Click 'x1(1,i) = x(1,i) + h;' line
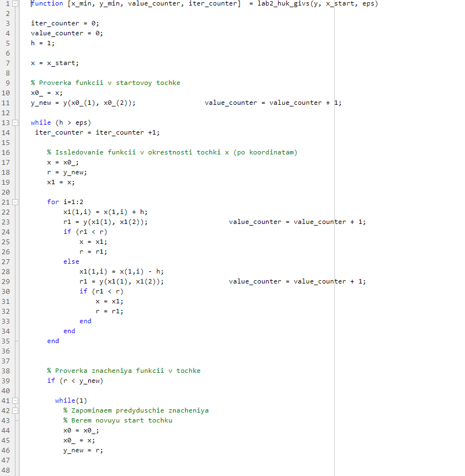Viewport: 465px width, 476px height. (x=105, y=212)
